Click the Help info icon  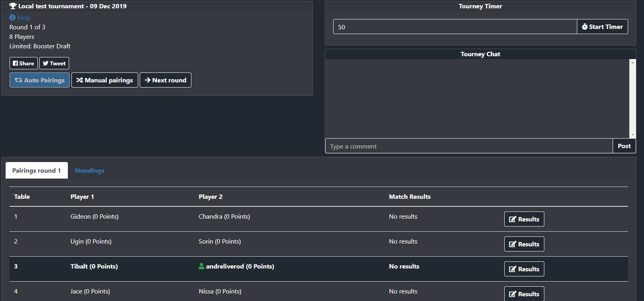[12, 18]
